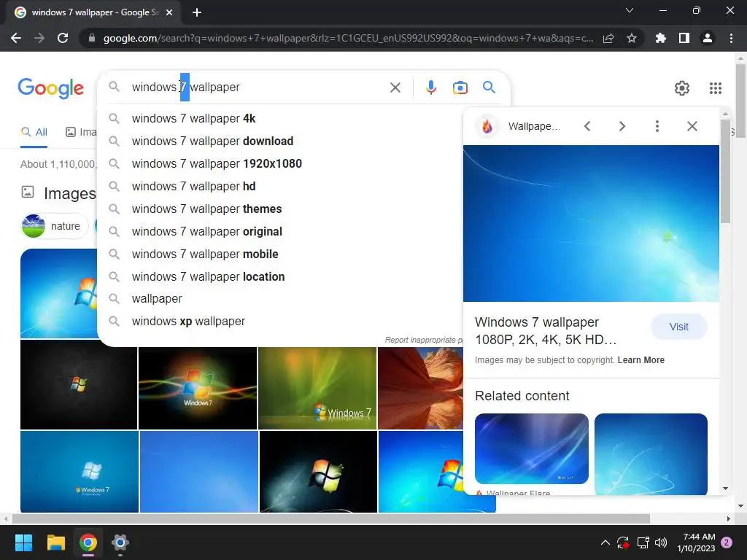Screen dimensions: 747x560
Task: Click the Windows Update tray icon
Action: [623, 542]
